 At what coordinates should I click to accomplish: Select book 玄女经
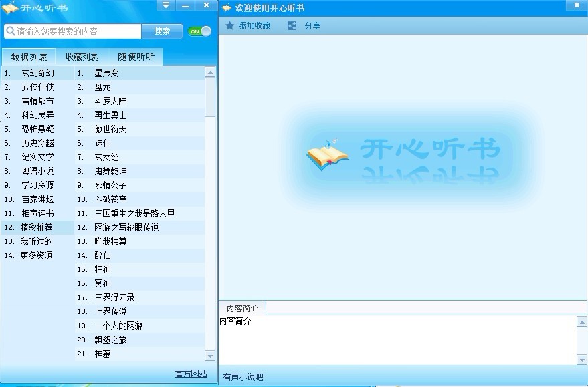140,157
